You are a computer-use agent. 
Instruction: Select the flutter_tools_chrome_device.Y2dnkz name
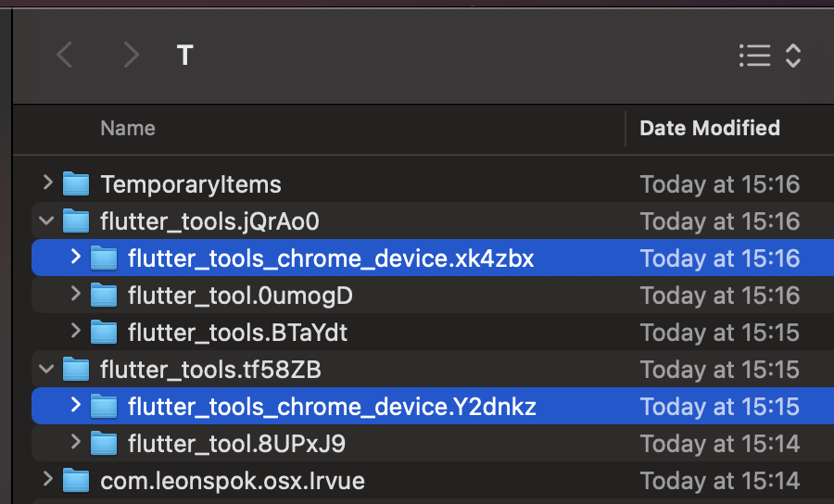click(332, 408)
